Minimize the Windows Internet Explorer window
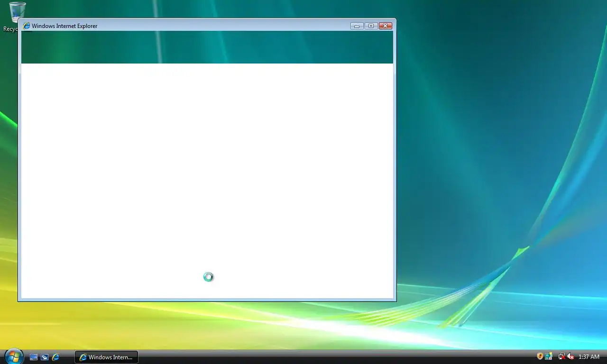 point(357,26)
